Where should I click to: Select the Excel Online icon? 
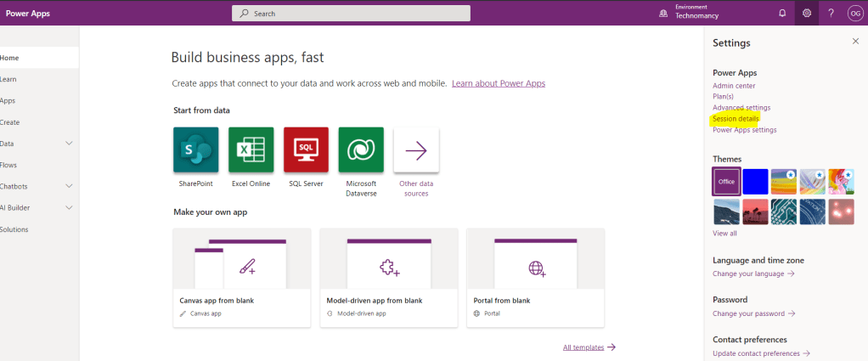[x=251, y=150]
